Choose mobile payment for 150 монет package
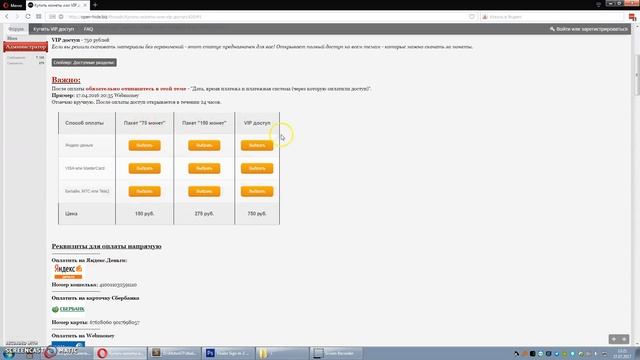The width and height of the screenshot is (640, 360). click(x=204, y=191)
